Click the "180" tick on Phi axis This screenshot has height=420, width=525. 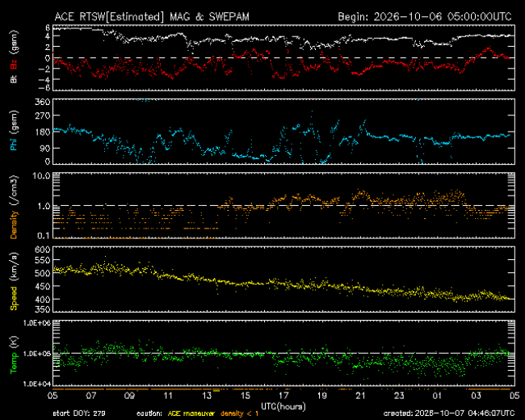[x=43, y=132]
